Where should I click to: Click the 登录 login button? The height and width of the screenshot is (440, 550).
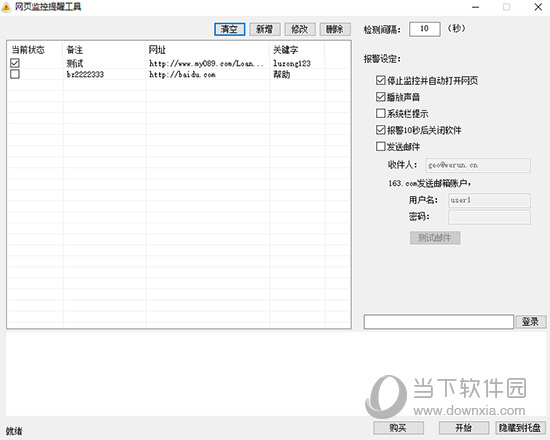530,322
